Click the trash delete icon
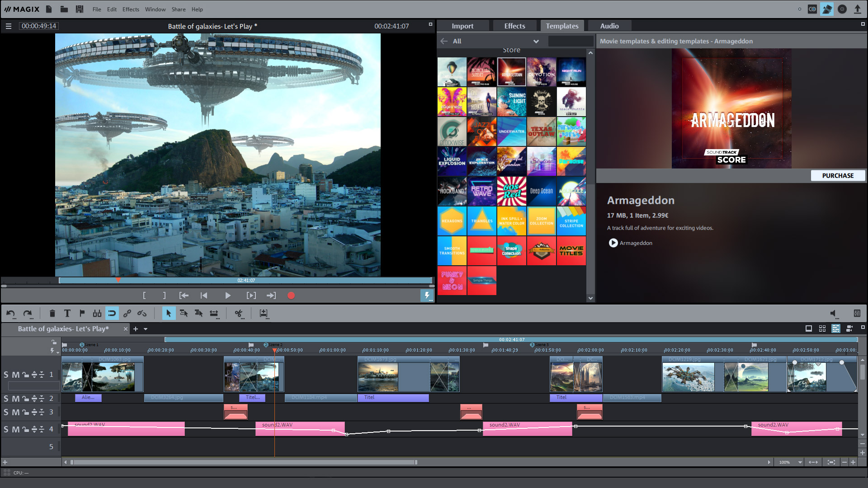Image resolution: width=868 pixels, height=488 pixels. click(52, 313)
